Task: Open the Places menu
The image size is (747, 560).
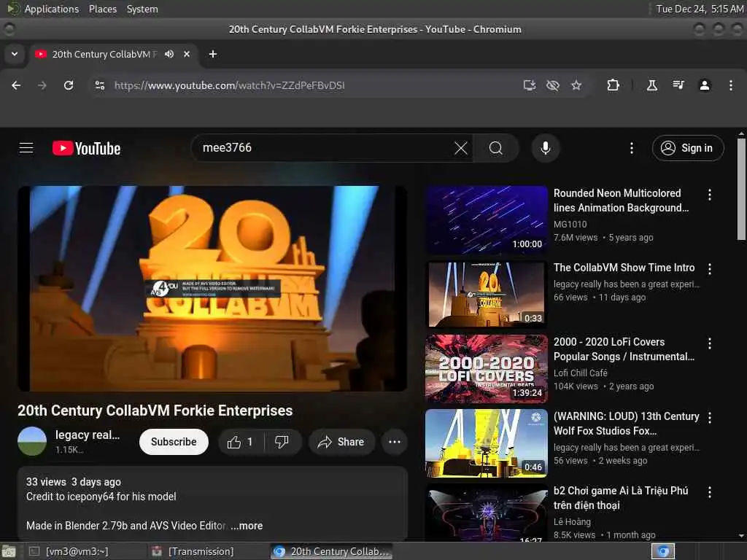Action: click(102, 9)
